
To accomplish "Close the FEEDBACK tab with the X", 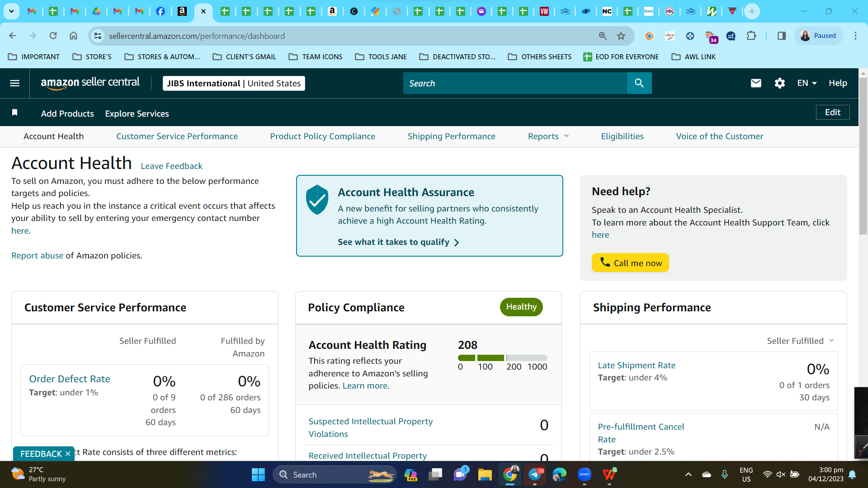I will [68, 454].
